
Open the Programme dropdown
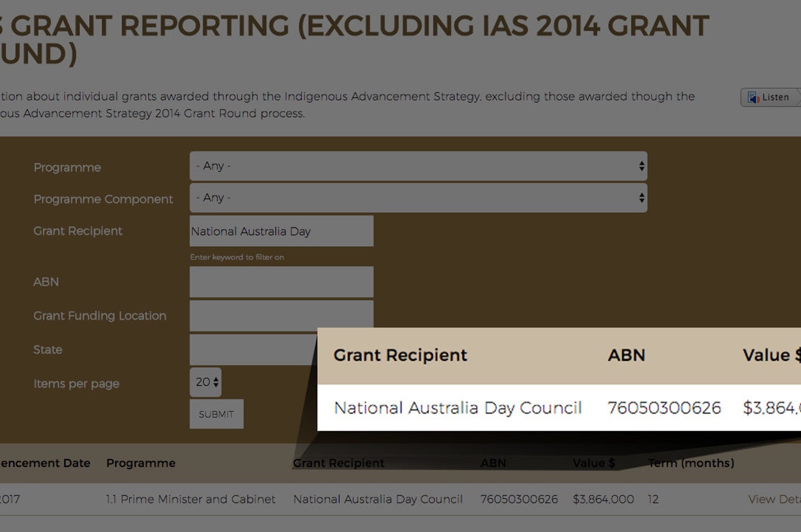pos(418,167)
